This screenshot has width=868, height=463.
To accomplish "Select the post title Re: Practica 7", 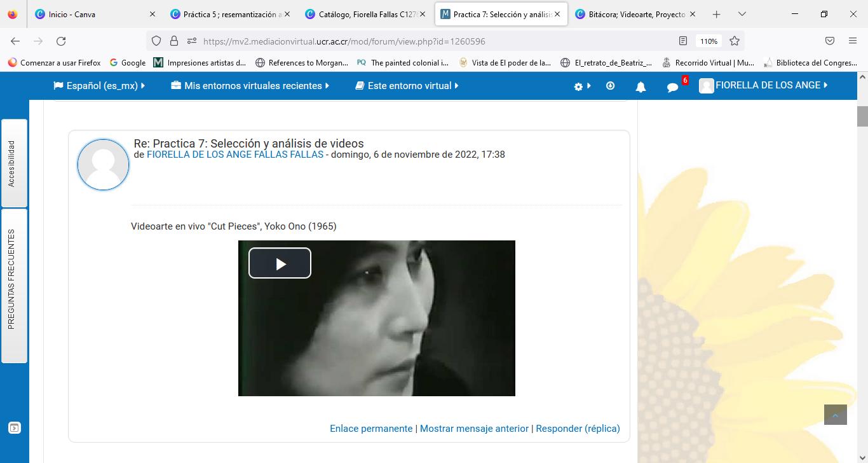I will (x=248, y=144).
